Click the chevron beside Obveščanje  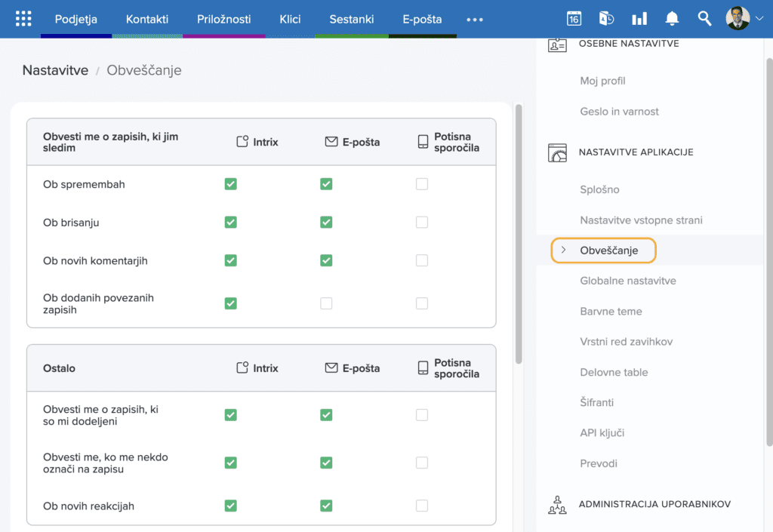(563, 250)
